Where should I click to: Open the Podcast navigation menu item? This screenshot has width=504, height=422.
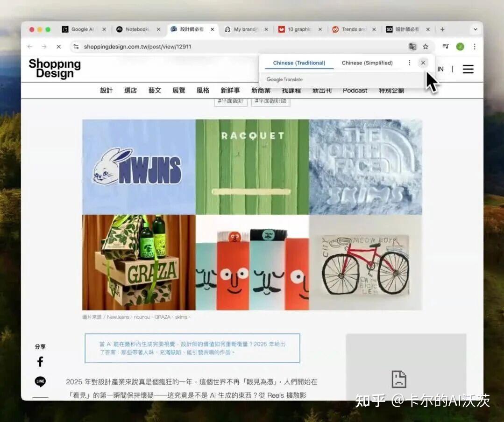coord(355,91)
